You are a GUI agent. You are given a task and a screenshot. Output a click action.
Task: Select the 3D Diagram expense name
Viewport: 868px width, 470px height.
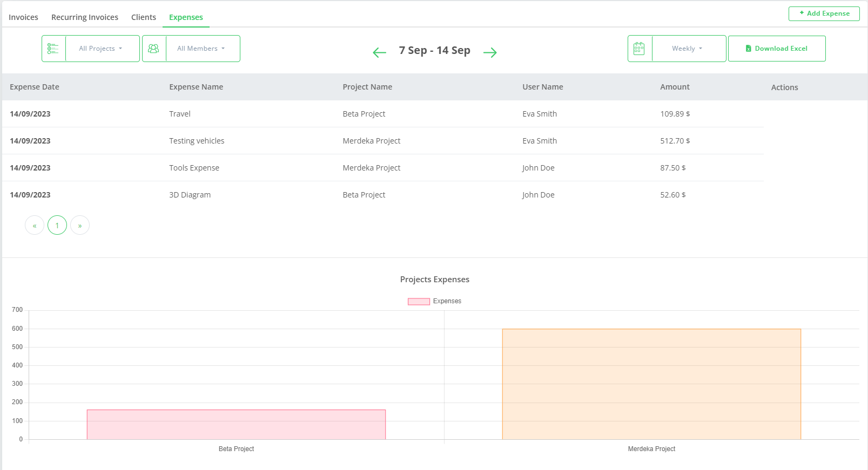tap(190, 195)
